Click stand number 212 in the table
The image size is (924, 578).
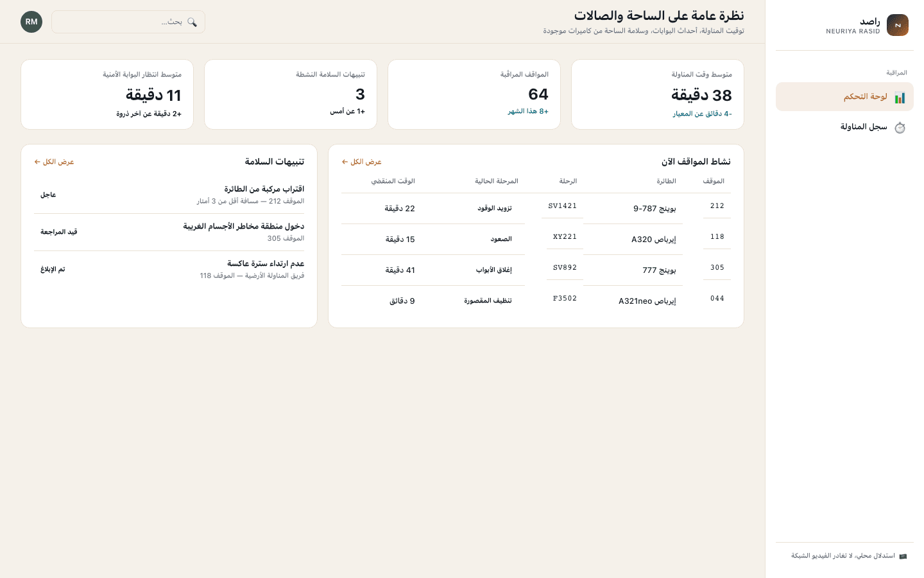(717, 206)
